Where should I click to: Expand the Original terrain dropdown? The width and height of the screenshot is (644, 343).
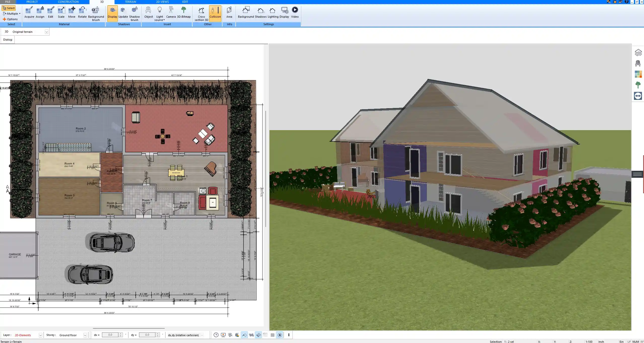(x=47, y=32)
